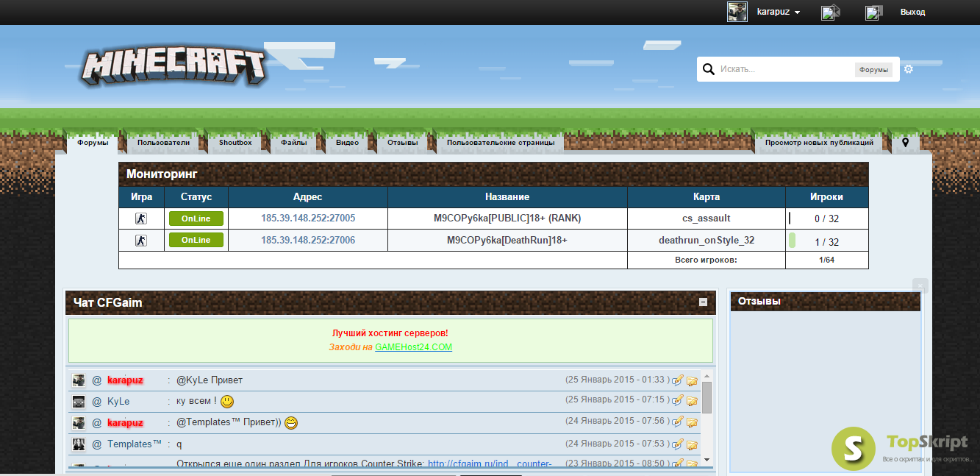Screen dimensions: 980x476
Task: Collapse the Чат CFGaim panel
Action: (704, 302)
